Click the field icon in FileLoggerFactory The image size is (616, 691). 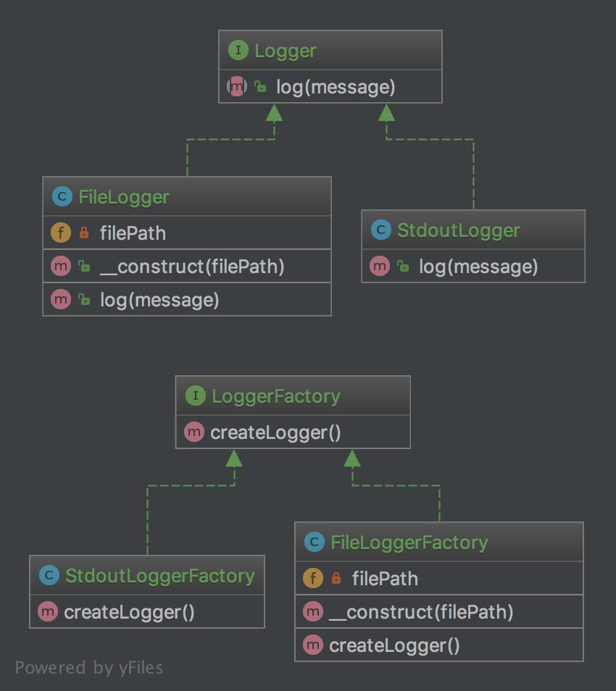(x=313, y=578)
